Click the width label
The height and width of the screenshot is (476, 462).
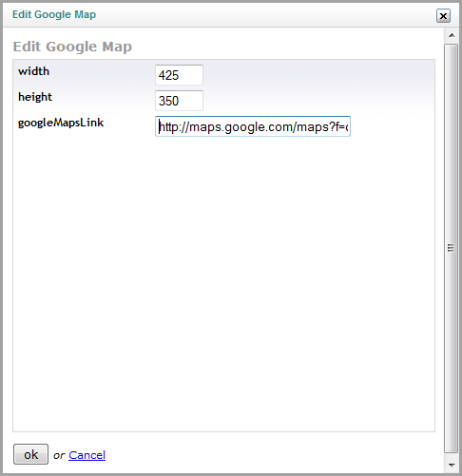tap(33, 71)
